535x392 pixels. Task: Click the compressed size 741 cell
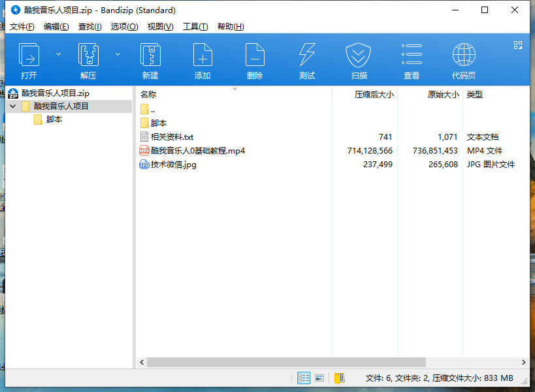pos(385,137)
